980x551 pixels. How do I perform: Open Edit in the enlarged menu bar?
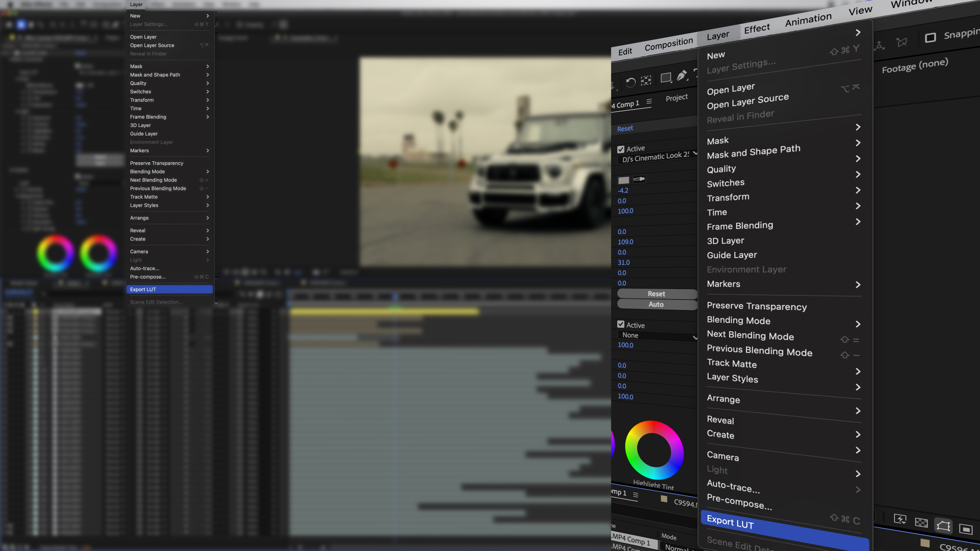click(625, 52)
